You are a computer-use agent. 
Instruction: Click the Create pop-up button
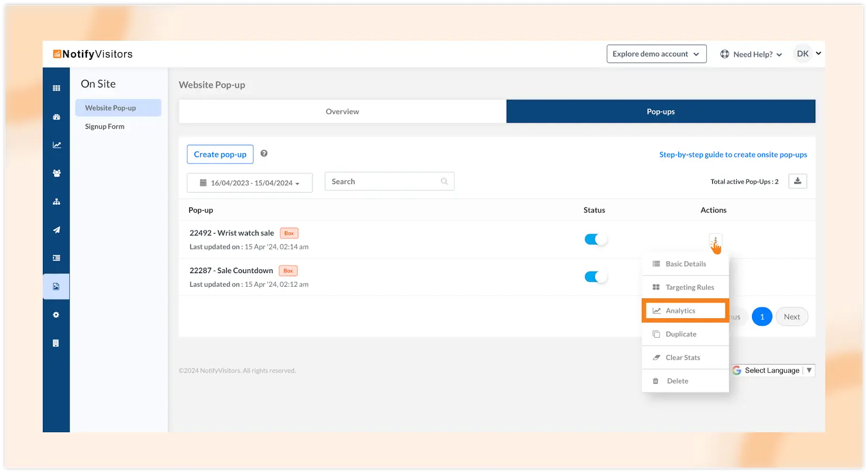pyautogui.click(x=220, y=154)
